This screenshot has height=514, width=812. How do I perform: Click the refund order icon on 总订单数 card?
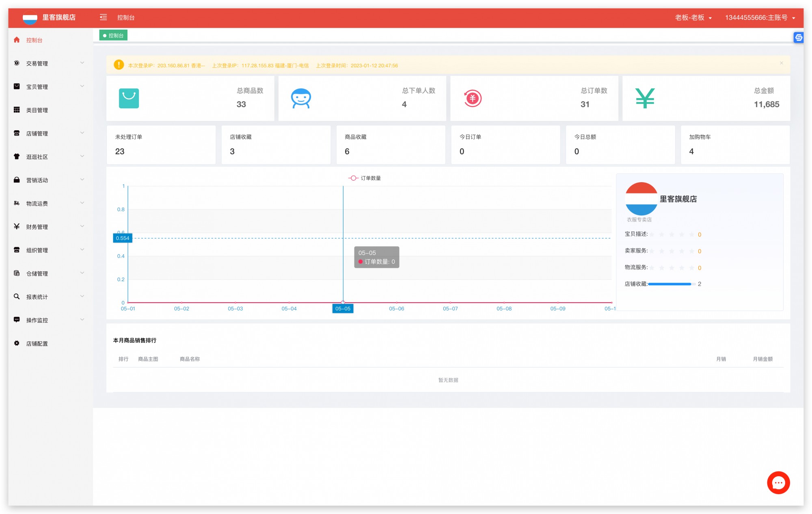473,98
